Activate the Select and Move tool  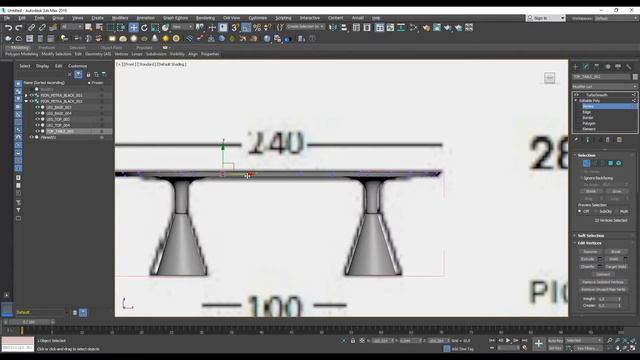(133, 28)
